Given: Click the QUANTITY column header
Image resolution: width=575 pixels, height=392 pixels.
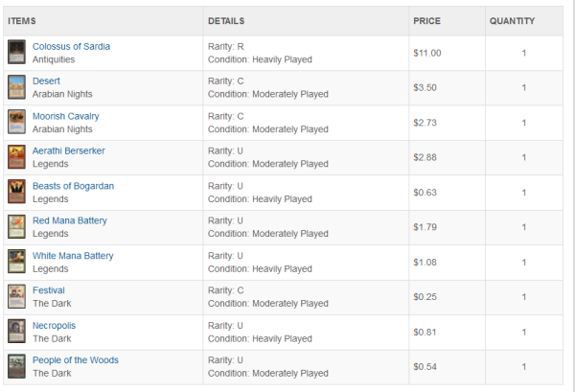Looking at the screenshot, I should coord(512,20).
